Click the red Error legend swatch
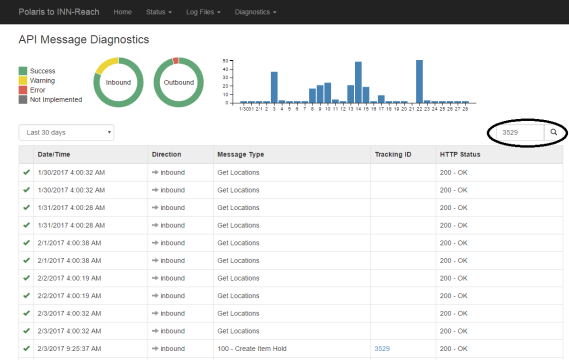Image resolution: width=569 pixels, height=360 pixels. (23, 90)
